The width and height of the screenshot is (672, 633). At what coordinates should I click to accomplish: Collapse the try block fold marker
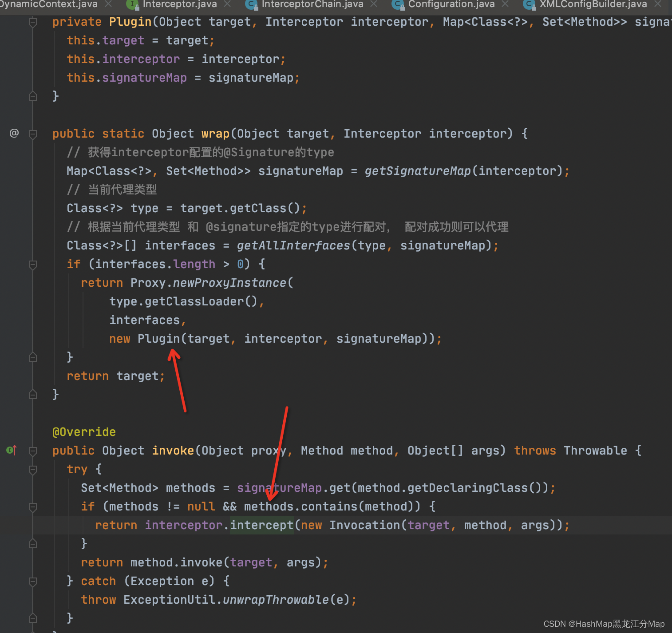pos(33,469)
